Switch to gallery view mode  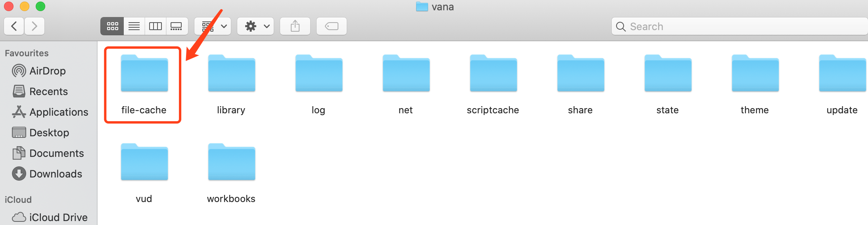(x=177, y=26)
